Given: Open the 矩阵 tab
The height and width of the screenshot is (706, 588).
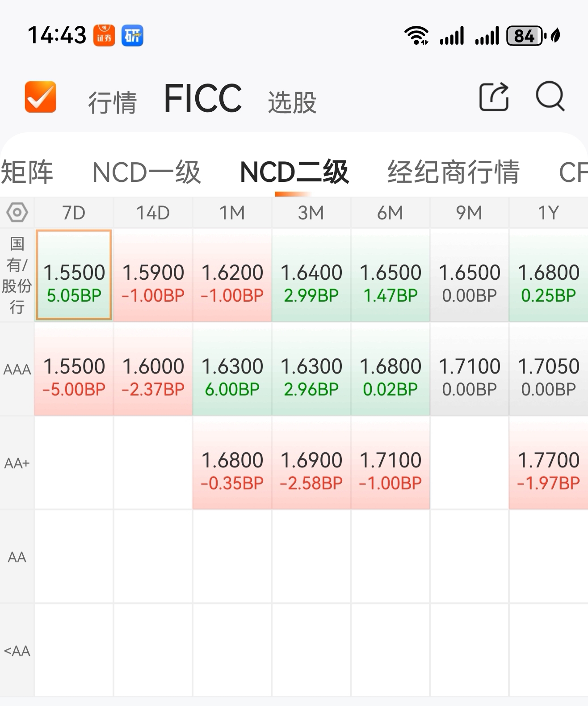Looking at the screenshot, I should pyautogui.click(x=27, y=172).
